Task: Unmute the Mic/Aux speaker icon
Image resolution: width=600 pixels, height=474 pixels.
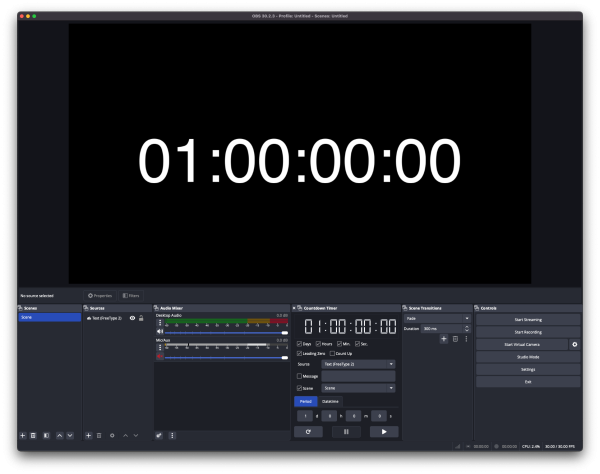Action: [160, 357]
